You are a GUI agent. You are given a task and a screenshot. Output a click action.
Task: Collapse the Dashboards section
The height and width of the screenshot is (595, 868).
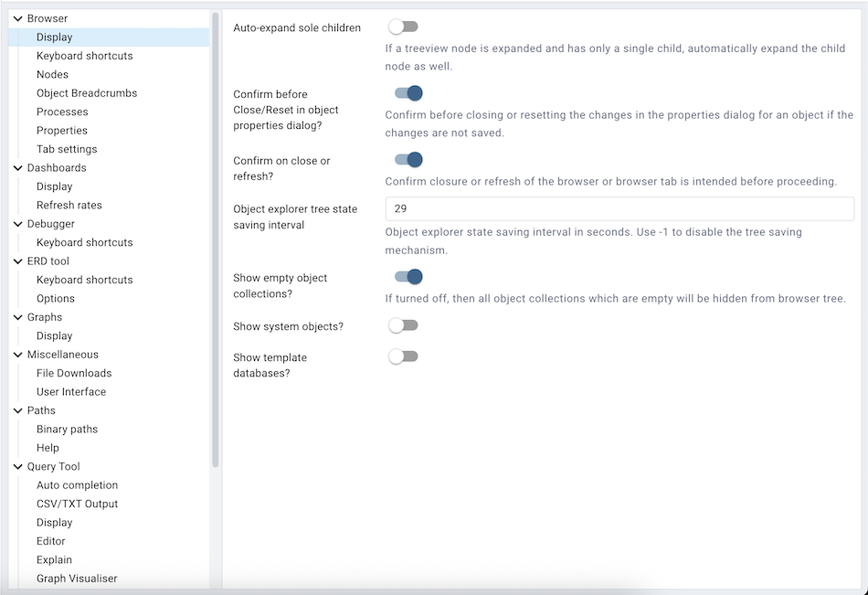tap(16, 167)
